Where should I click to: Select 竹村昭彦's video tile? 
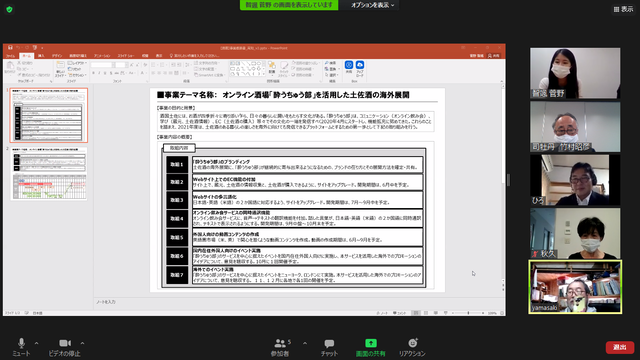coord(575,127)
